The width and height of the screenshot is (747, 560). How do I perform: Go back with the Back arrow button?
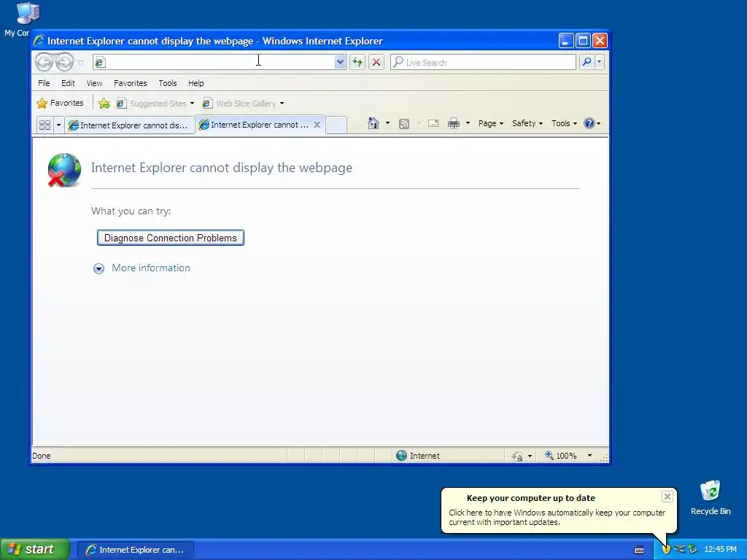point(44,62)
